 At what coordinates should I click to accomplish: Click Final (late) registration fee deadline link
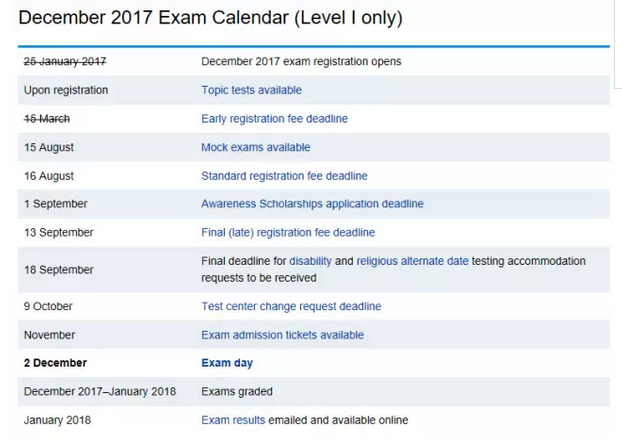(x=288, y=233)
